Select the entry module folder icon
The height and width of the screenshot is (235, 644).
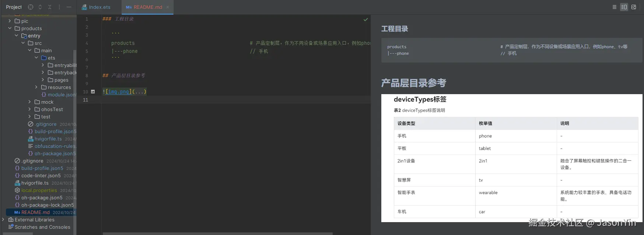point(24,36)
